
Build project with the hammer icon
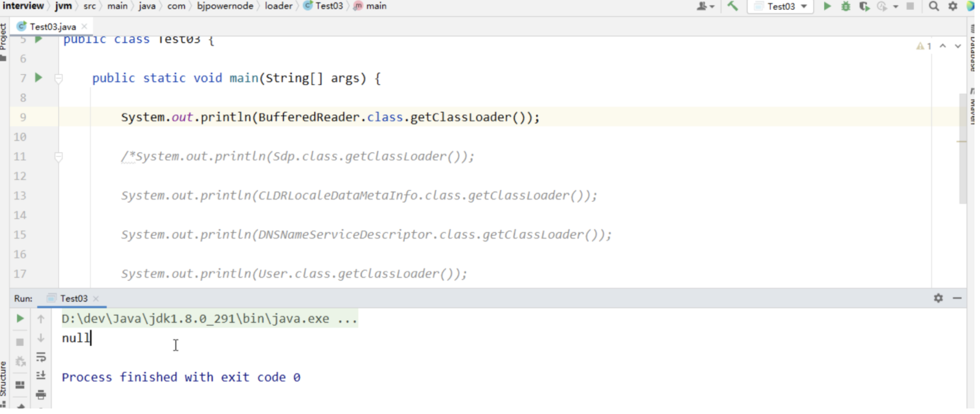pyautogui.click(x=732, y=6)
